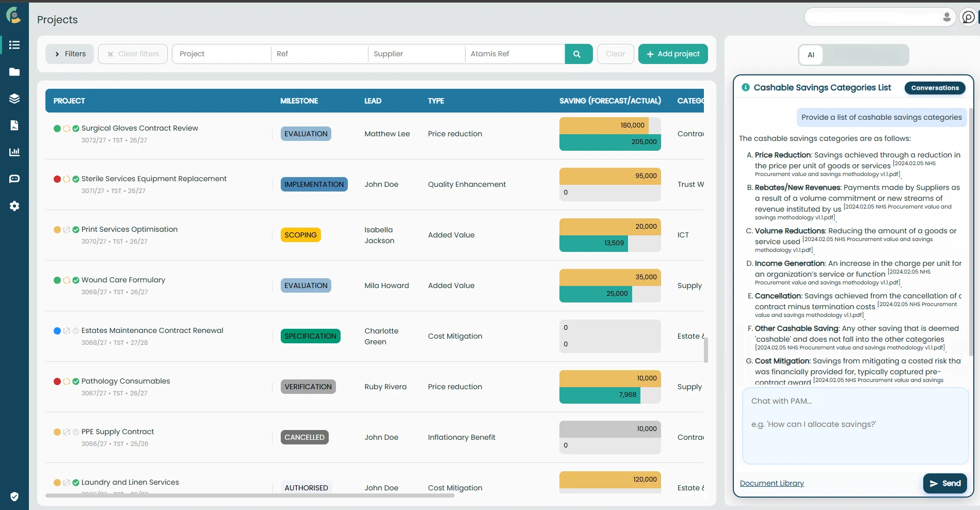Click the PROJECT column header
This screenshot has width=980, height=510.
coord(69,101)
